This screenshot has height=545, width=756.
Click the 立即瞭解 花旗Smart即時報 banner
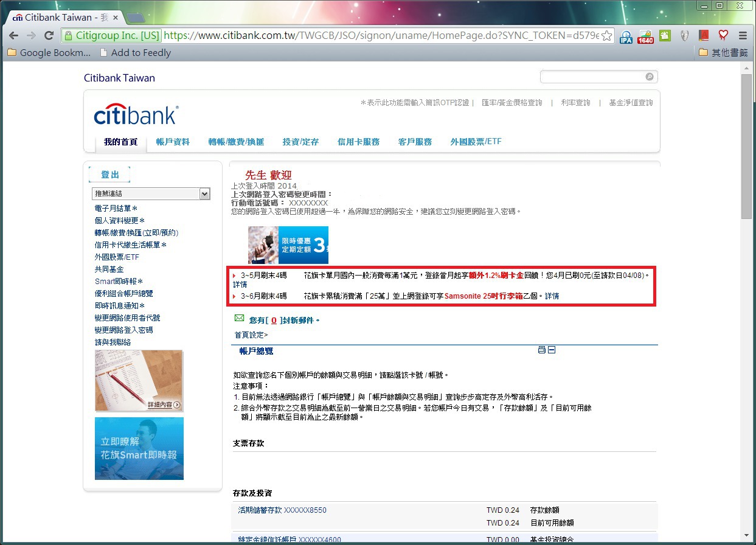[139, 448]
